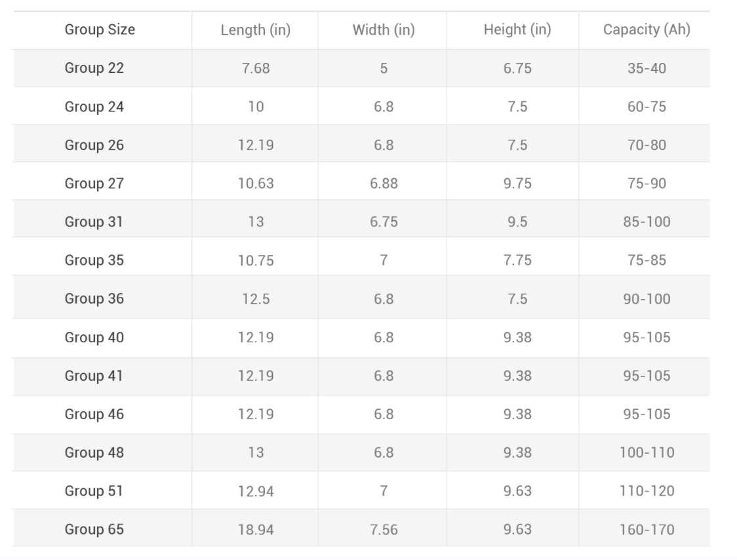This screenshot has width=737, height=560.
Task: Select the Group 65 width value 7.56
Action: 384,530
